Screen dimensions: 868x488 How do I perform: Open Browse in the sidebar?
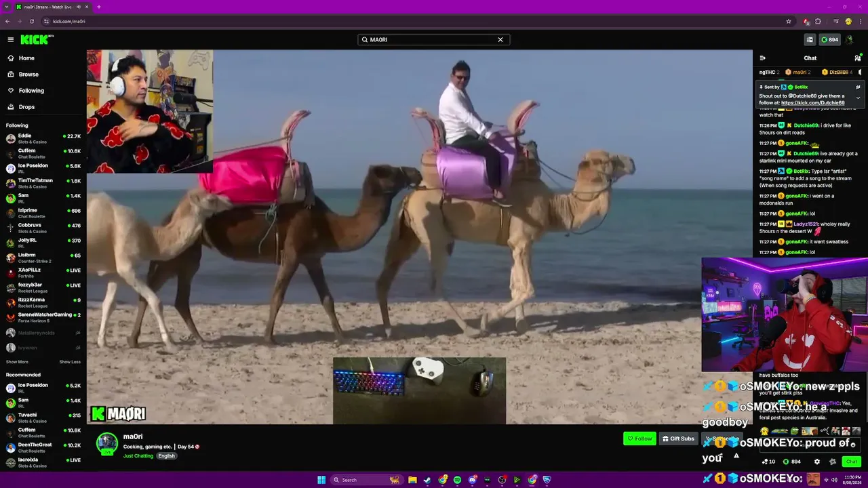pos(43,75)
